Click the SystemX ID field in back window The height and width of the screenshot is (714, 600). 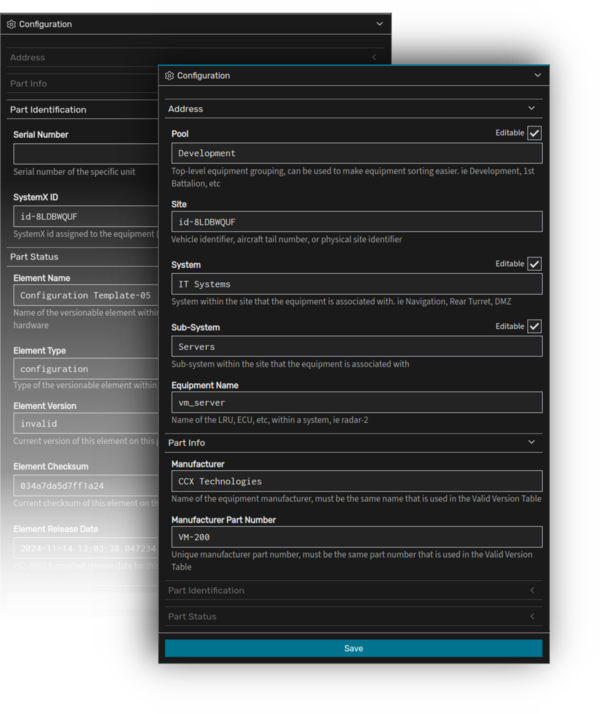[86, 217]
